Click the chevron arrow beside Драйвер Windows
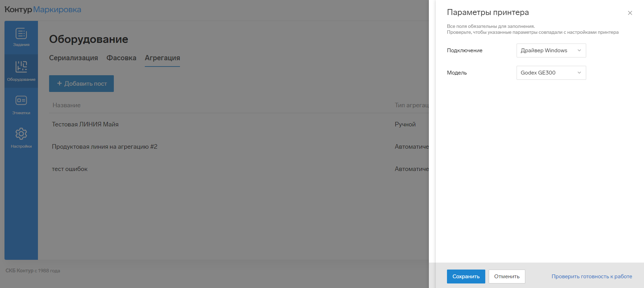 (579, 50)
